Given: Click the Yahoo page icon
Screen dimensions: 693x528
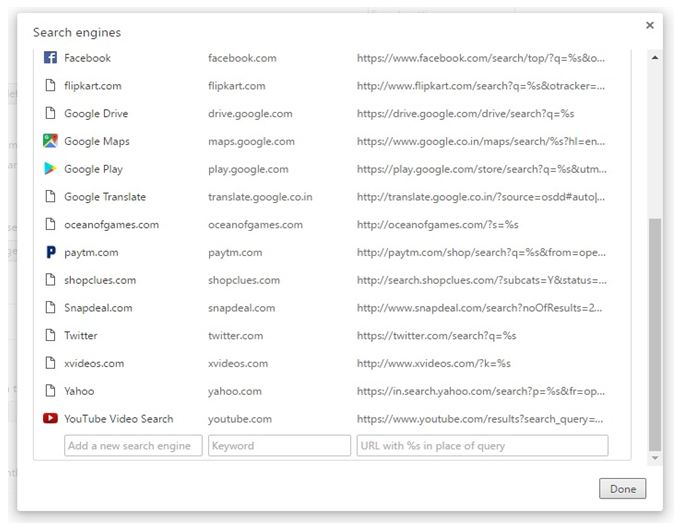Looking at the screenshot, I should pyautogui.click(x=50, y=391).
